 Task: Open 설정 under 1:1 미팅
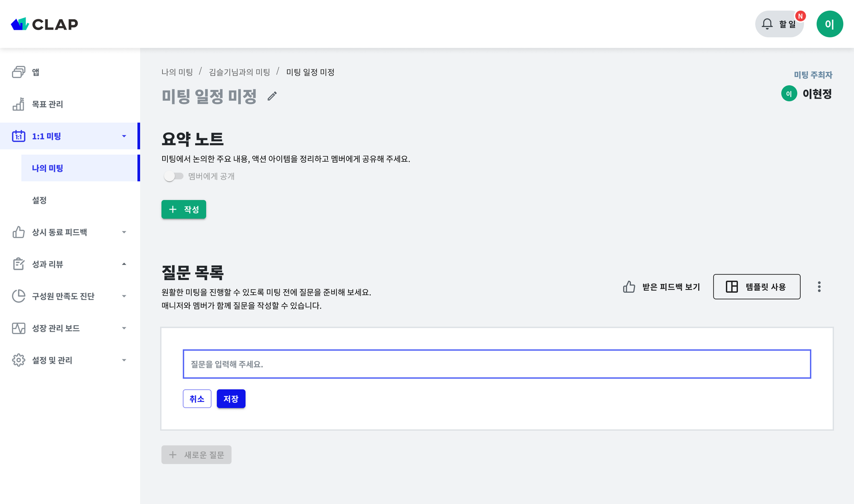pos(39,200)
